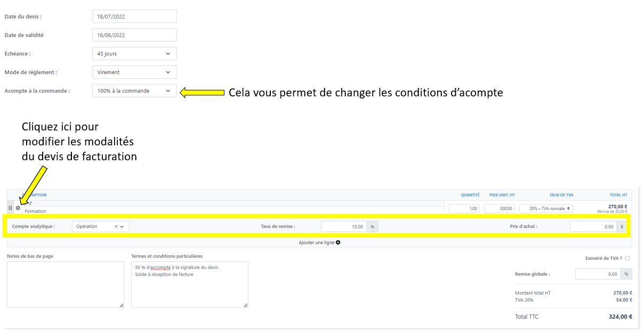Open the Taux de TVA selector
The image size is (644, 336).
[546, 209]
